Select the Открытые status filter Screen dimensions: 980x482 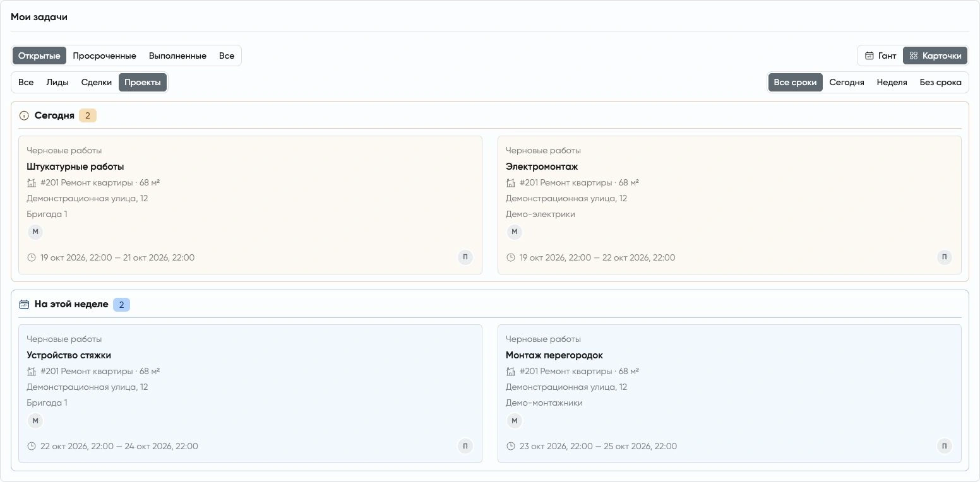[x=39, y=56]
